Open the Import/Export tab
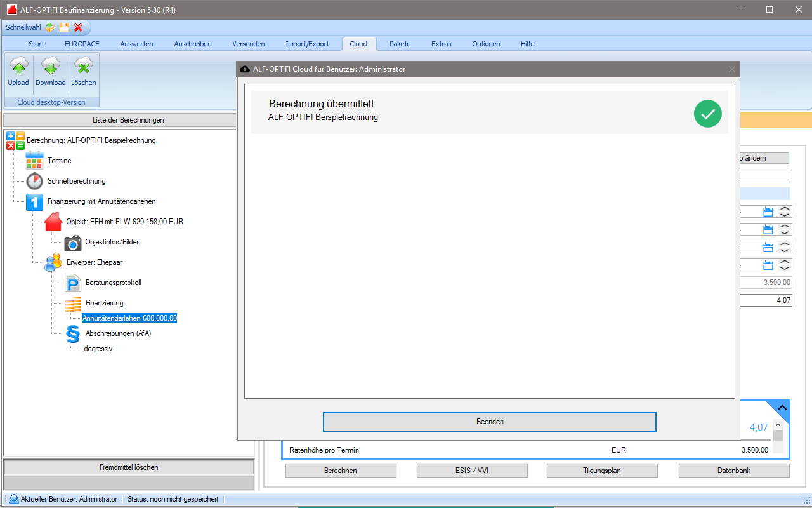Viewport: 812px width, 508px height. pyautogui.click(x=307, y=44)
